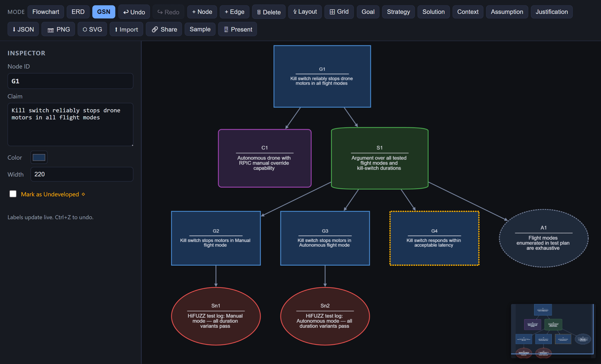Click the Width input field
This screenshot has height=364, width=601.
tap(82, 174)
